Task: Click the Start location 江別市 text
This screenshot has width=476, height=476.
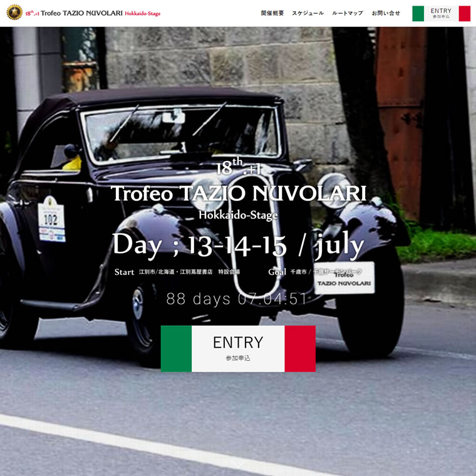Action: [x=189, y=272]
